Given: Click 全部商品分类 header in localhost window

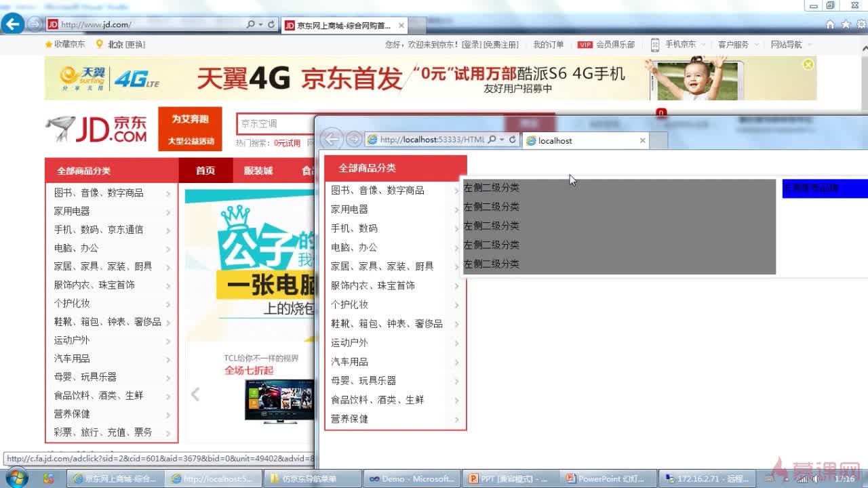Looking at the screenshot, I should tap(395, 168).
